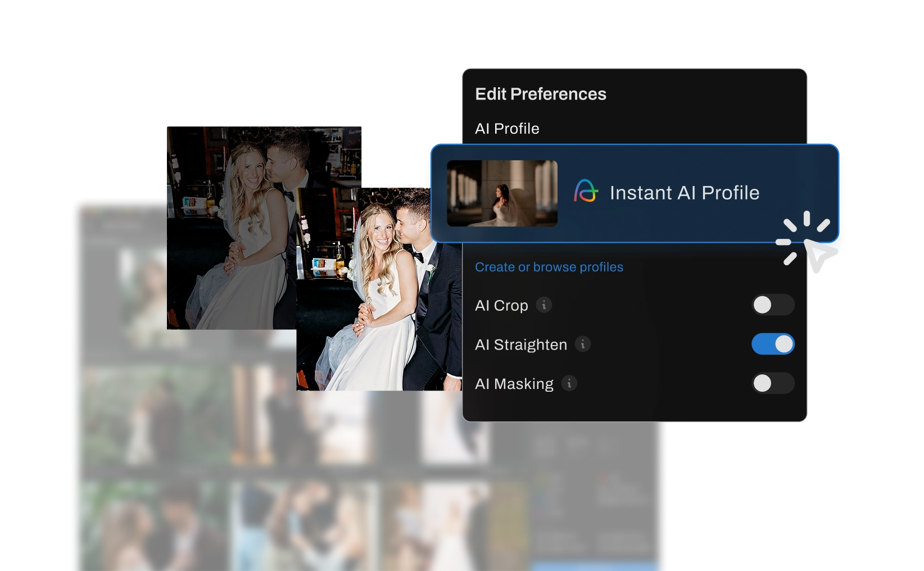This screenshot has width=924, height=571.
Task: Click the info icon next to AI Crop
Action: (543, 305)
